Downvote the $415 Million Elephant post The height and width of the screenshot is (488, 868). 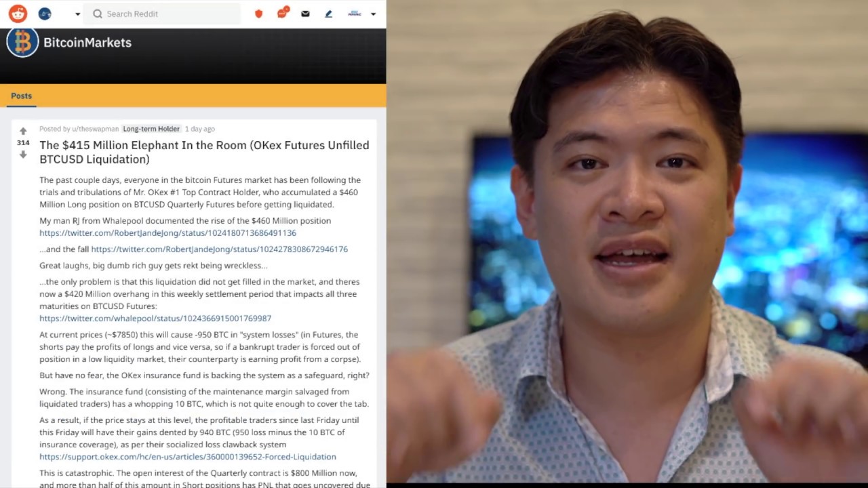(23, 155)
